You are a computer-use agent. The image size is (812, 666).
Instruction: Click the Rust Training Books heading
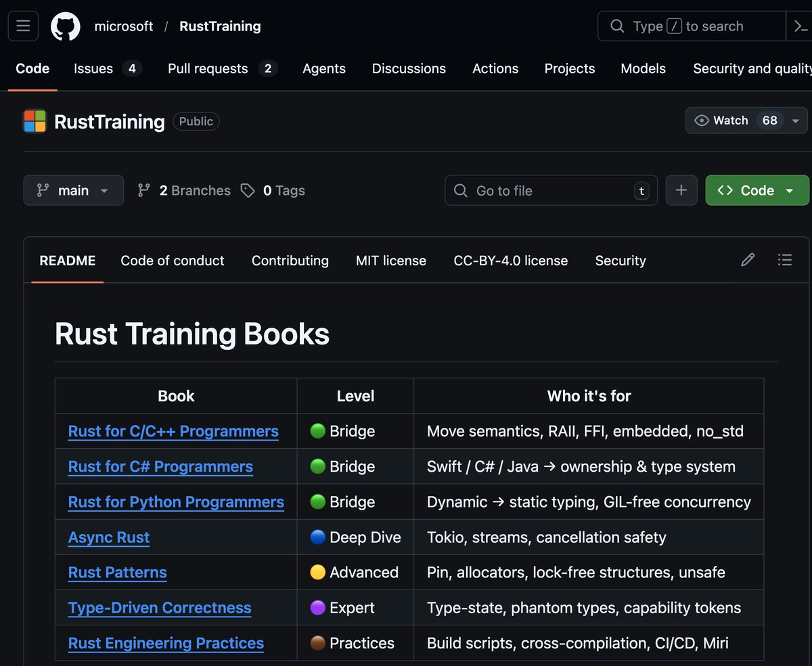point(192,334)
